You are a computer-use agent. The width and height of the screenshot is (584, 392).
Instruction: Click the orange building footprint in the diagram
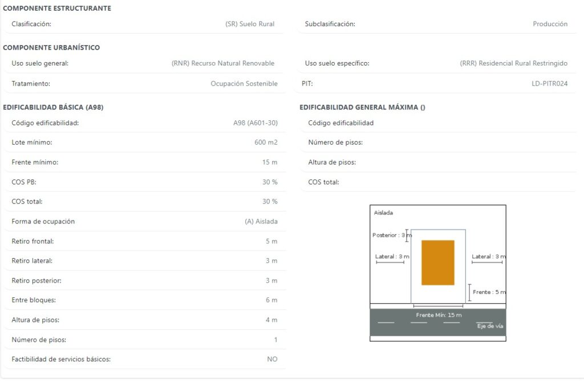(x=437, y=263)
